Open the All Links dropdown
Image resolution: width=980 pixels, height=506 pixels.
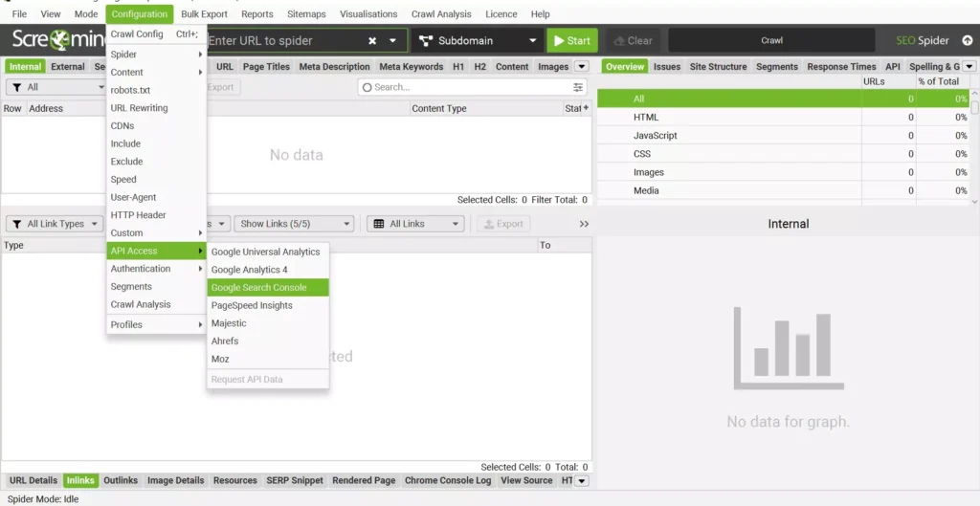click(x=415, y=224)
